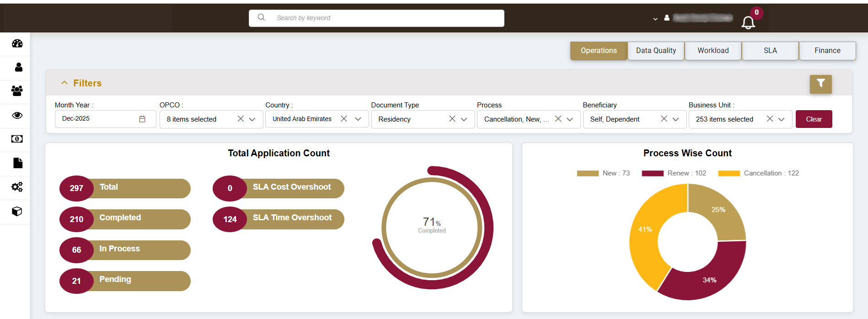Open the eye view sidebar icon
Viewport: 868px width, 319px height.
click(17, 115)
